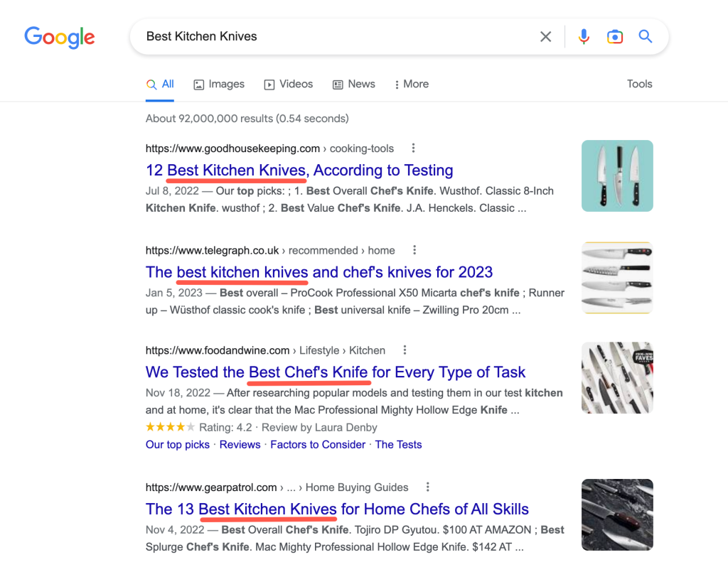
Task: Open "12 Best Kitchen Knives, According to Testing"
Action: (x=299, y=171)
